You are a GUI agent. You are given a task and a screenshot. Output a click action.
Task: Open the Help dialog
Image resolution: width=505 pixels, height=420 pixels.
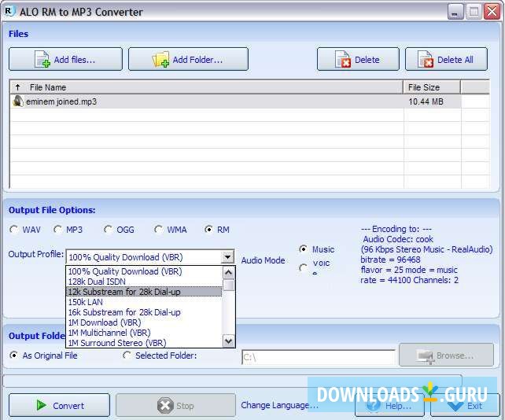point(389,406)
